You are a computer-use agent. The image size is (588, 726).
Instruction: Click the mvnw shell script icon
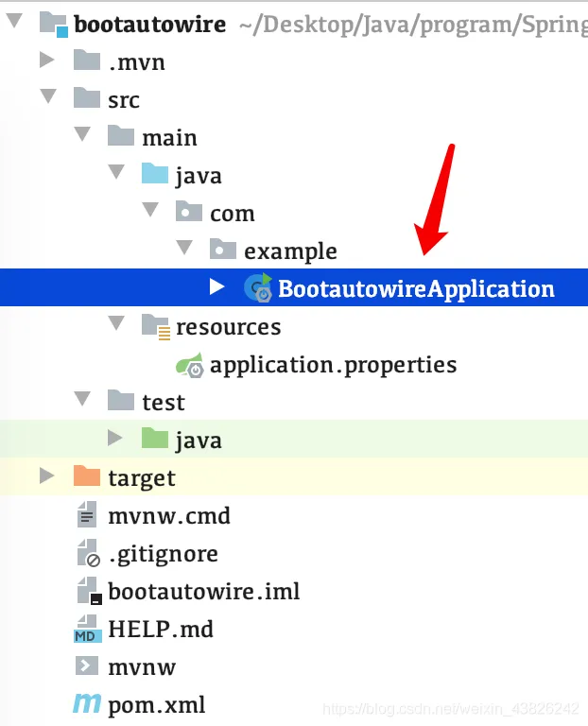pos(87,666)
